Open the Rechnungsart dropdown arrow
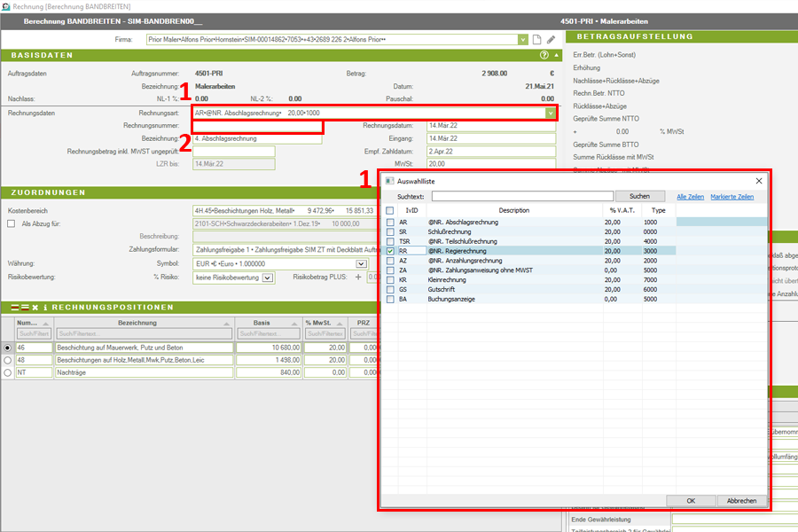The image size is (798, 532). pyautogui.click(x=551, y=113)
